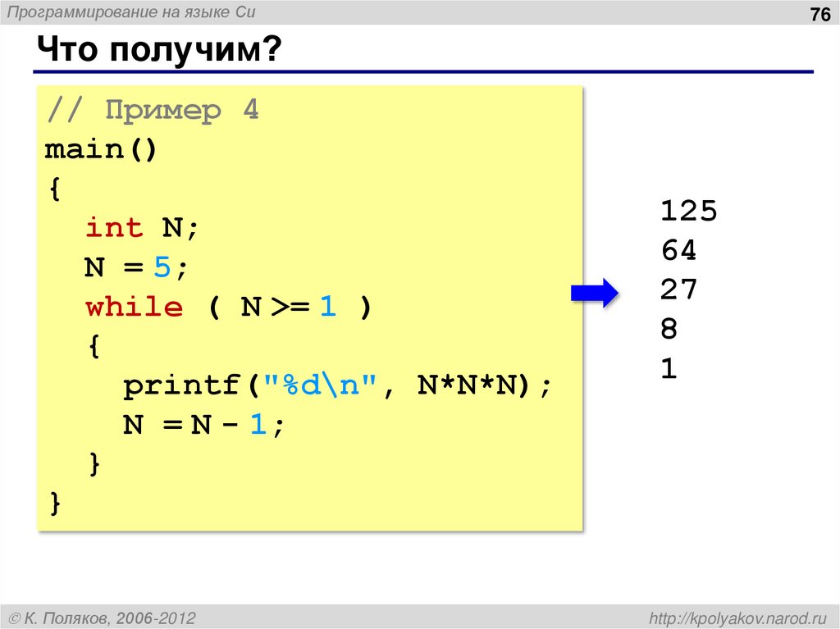Click the output value 64
Image resolution: width=840 pixels, height=629 pixels.
click(678, 250)
